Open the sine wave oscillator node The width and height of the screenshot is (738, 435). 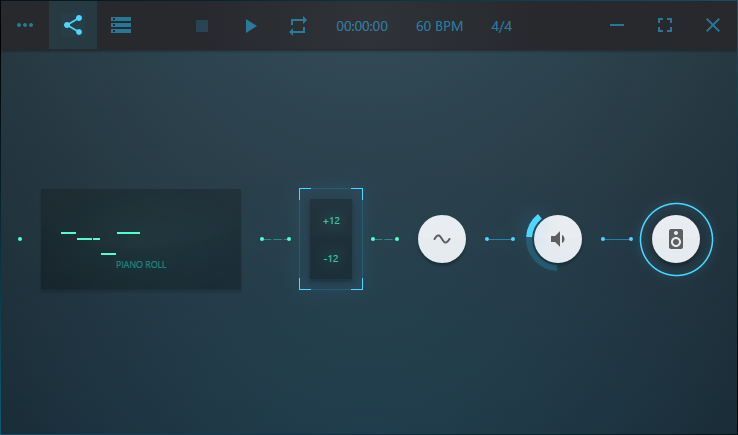point(442,239)
